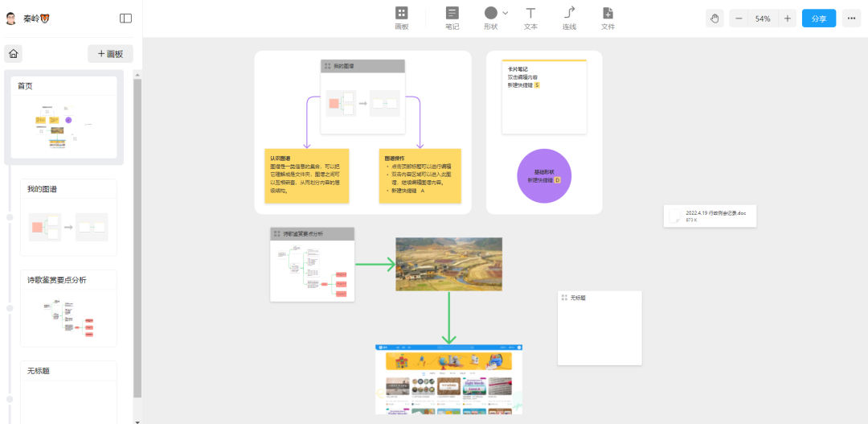Open the more options menu
Screen dimensions: 868x424
tap(851, 19)
